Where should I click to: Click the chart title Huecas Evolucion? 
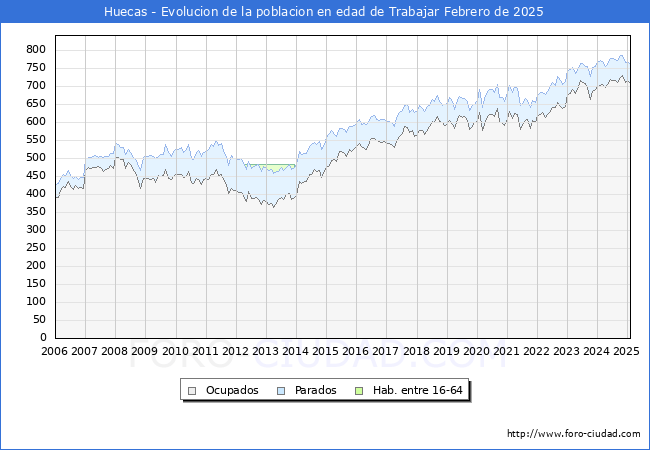click(324, 11)
